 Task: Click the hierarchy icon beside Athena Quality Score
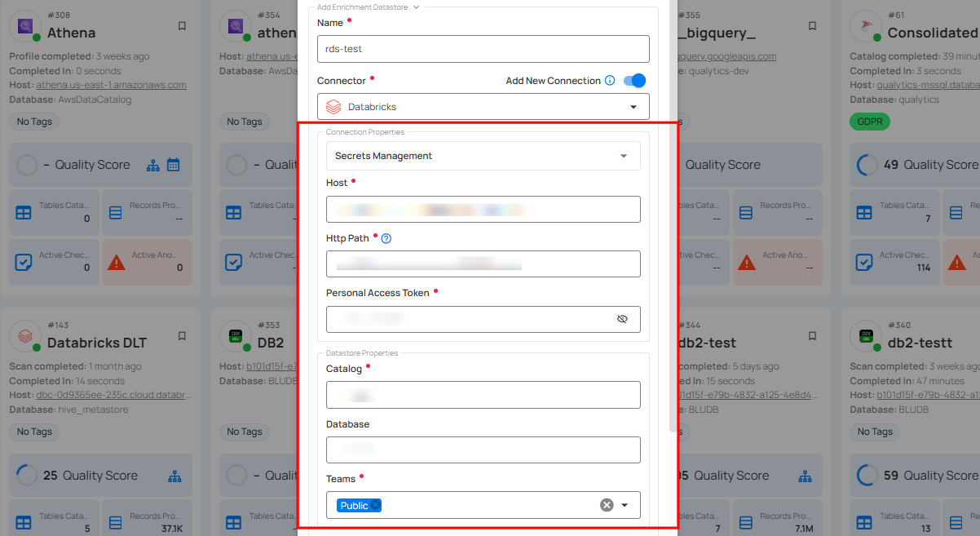click(152, 165)
